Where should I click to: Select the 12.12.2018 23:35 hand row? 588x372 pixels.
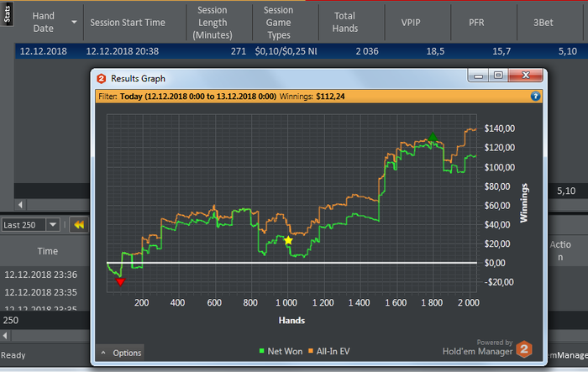click(x=41, y=292)
